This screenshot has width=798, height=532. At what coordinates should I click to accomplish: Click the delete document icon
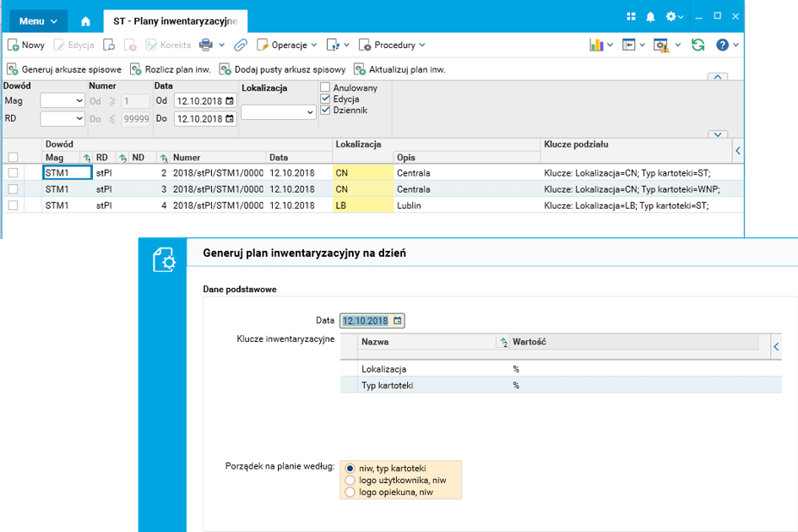coord(130,46)
